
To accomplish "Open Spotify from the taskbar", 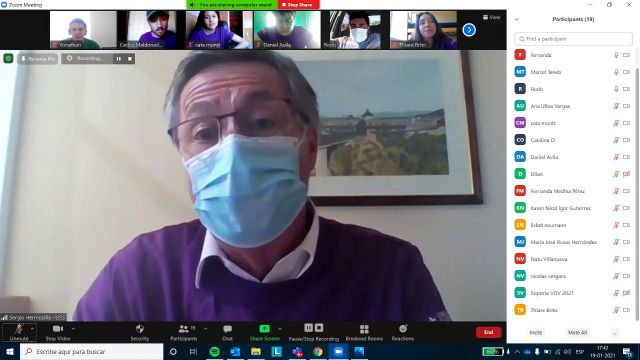I will coord(214,351).
